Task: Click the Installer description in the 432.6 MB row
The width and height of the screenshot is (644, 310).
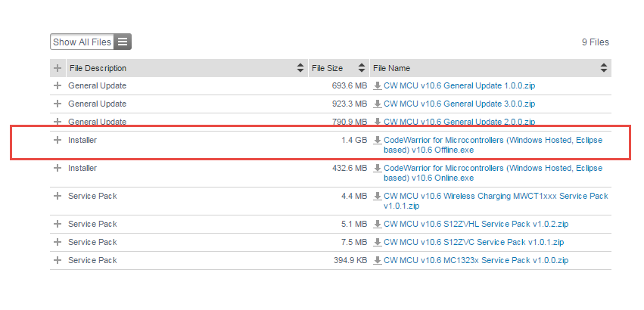Action: pyautogui.click(x=82, y=168)
